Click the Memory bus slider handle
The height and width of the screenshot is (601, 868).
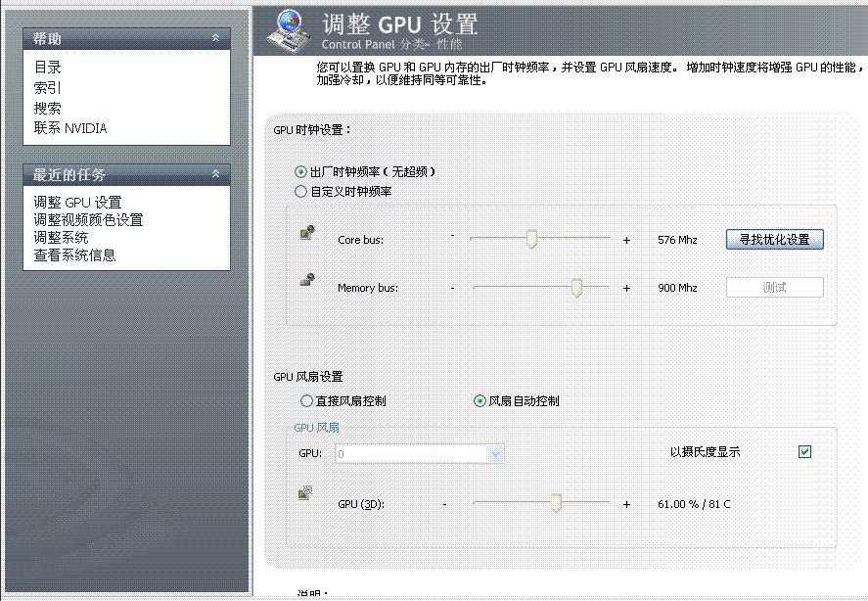click(576, 288)
